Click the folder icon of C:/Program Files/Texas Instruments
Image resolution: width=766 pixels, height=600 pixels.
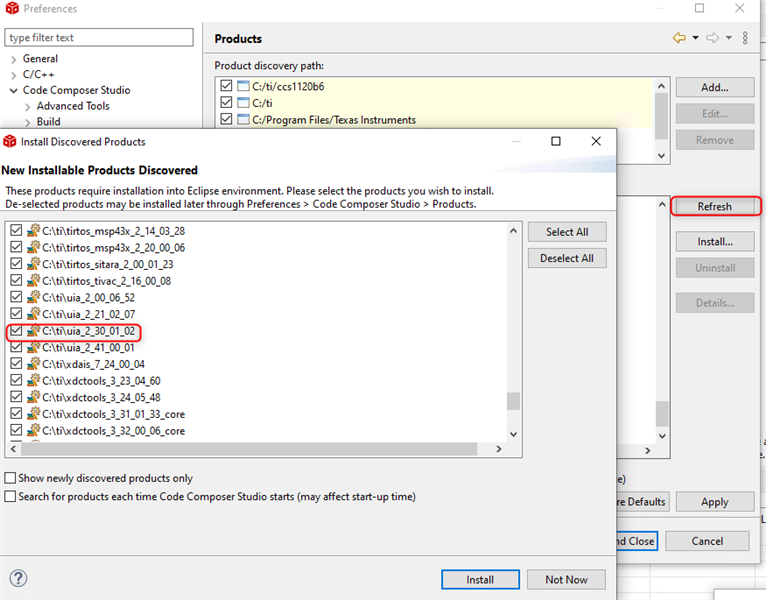[x=243, y=119]
